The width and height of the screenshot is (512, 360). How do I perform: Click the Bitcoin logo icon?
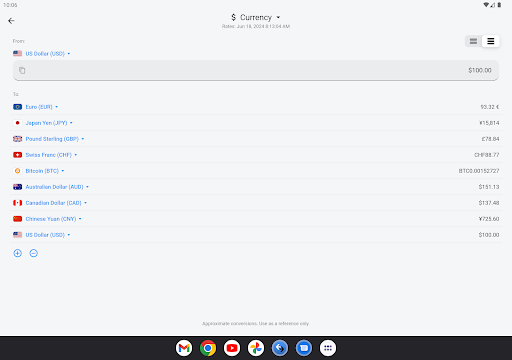17,171
